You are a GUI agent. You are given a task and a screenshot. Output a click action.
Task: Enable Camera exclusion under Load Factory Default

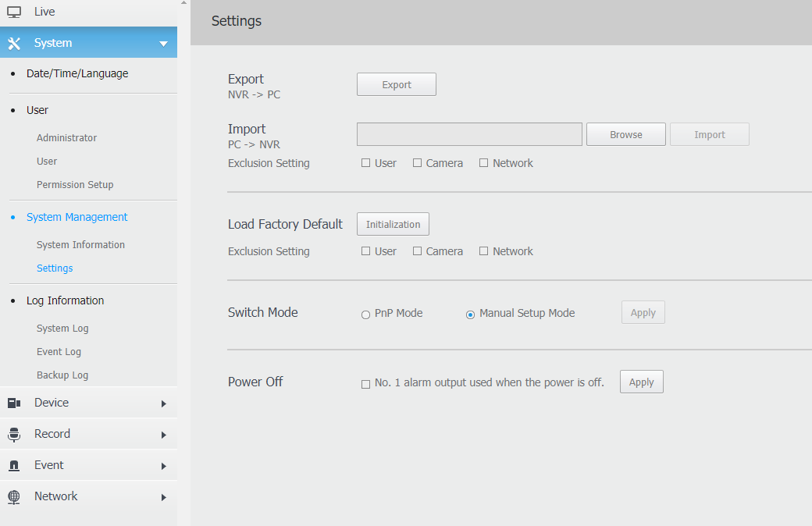417,251
